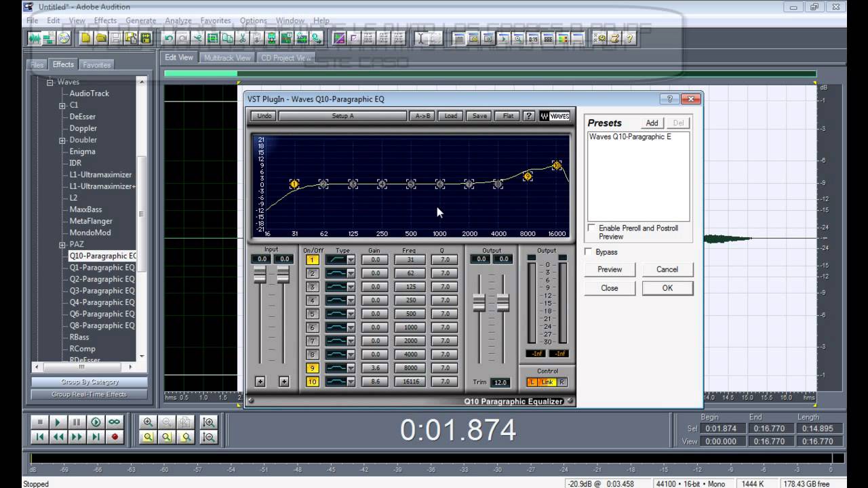Check Enable Preroll and Postroll Preview
The image size is (868, 488).
click(x=591, y=228)
